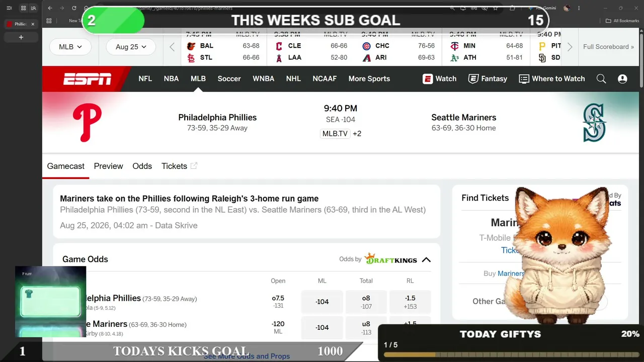Go back with the browser back arrow
Screen dimensions: 644x362
[50, 8]
